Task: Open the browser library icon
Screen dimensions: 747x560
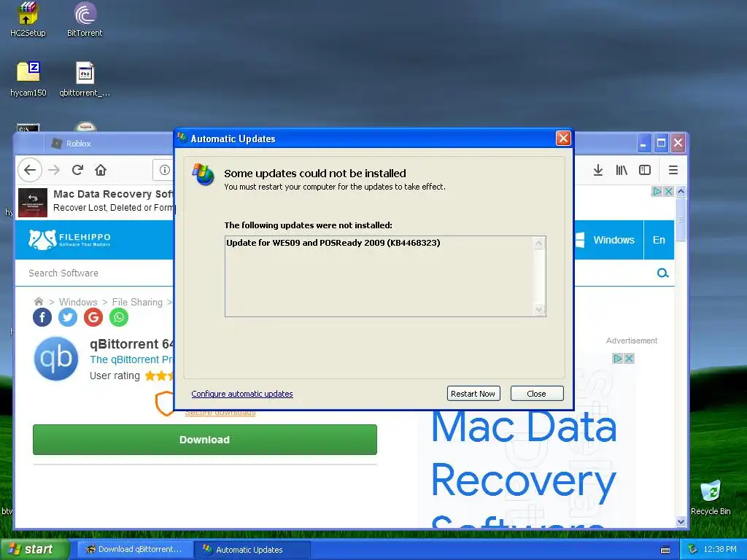Action: tap(622, 170)
